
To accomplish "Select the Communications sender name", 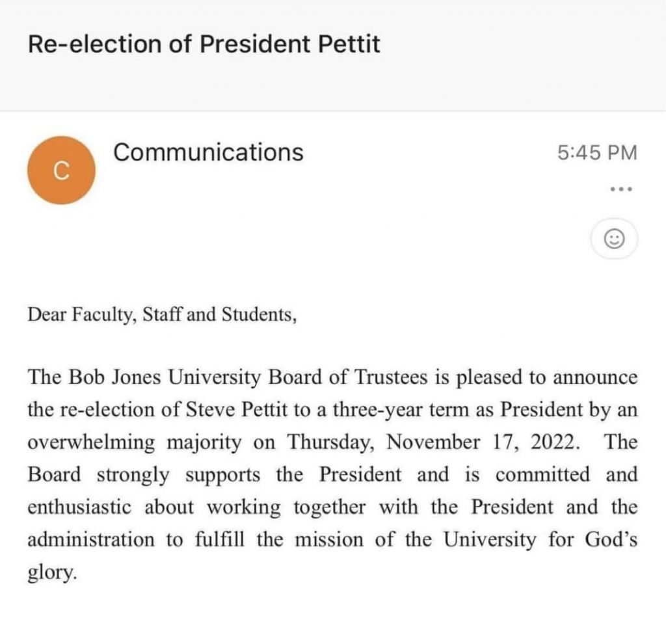I will click(x=208, y=152).
